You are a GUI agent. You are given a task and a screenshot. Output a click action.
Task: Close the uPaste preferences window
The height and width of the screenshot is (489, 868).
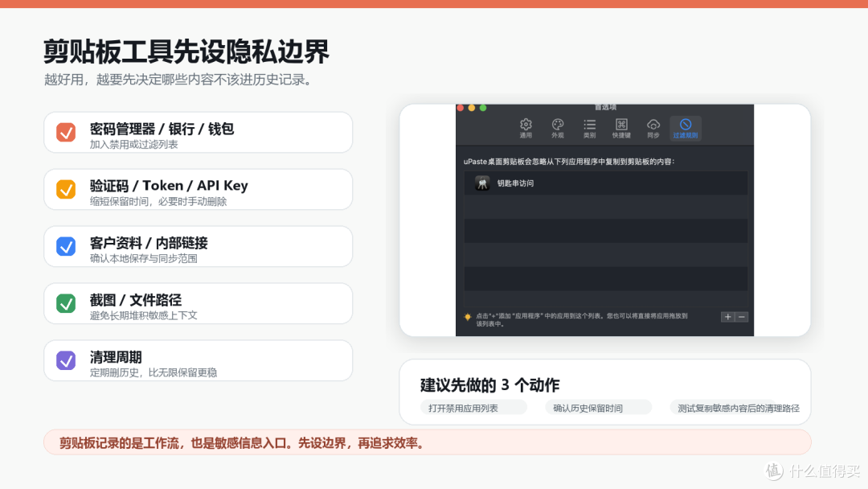click(x=460, y=108)
